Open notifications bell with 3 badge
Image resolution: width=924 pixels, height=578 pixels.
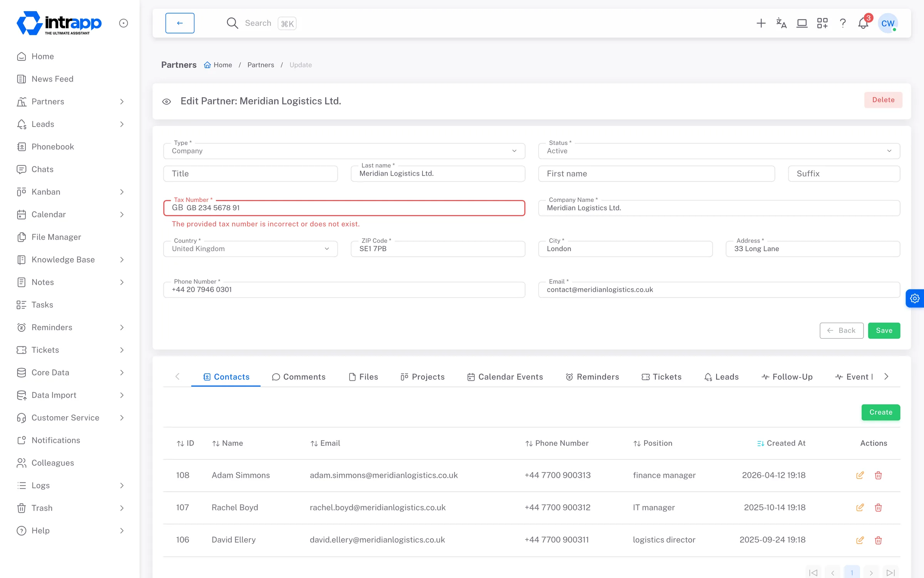point(863,23)
